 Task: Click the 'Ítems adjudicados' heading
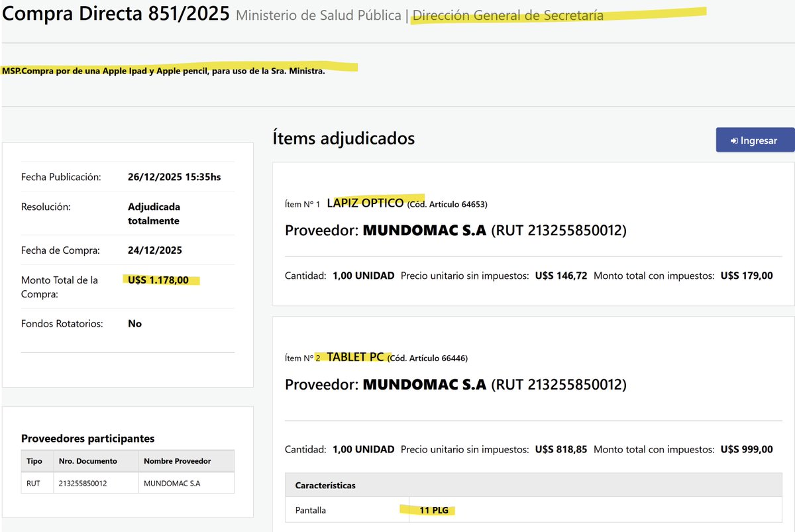click(343, 138)
